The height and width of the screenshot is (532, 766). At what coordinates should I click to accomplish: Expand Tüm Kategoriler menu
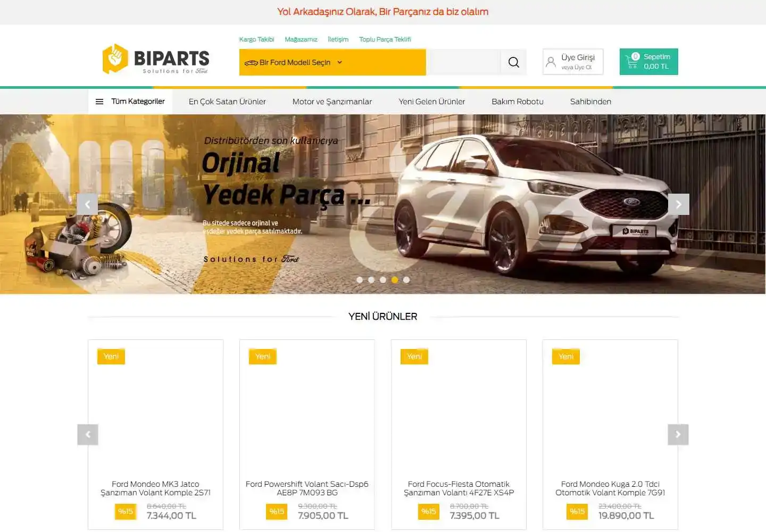pos(130,102)
